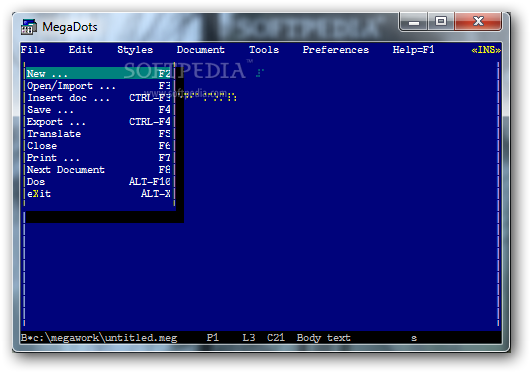The width and height of the screenshot is (531, 373).
Task: Select Dos from the File menu
Action: click(99, 182)
